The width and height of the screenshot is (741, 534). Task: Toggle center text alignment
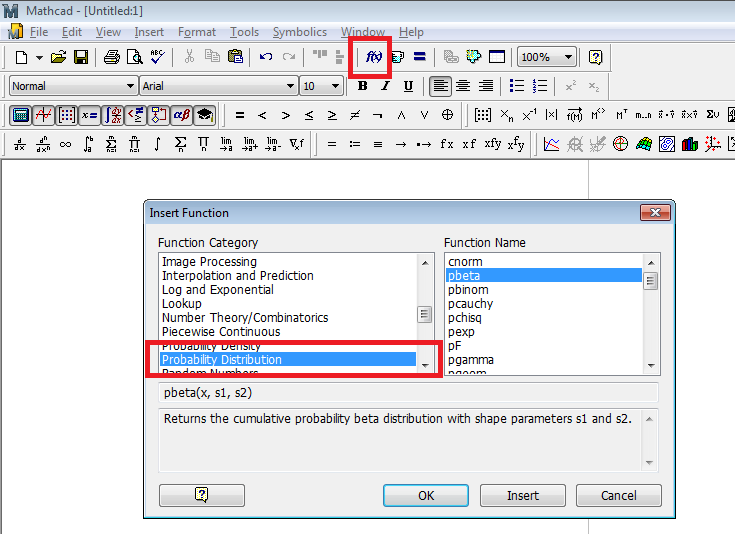click(x=463, y=86)
